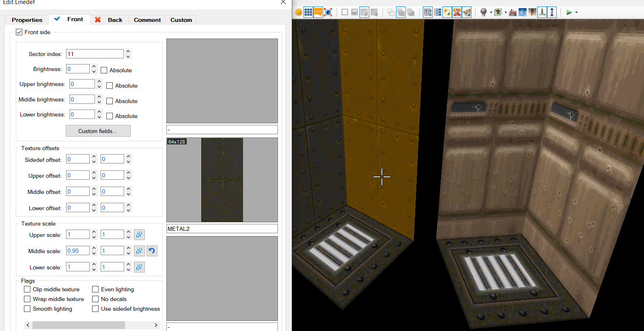Click the green wireframe cube icon

pos(498,12)
